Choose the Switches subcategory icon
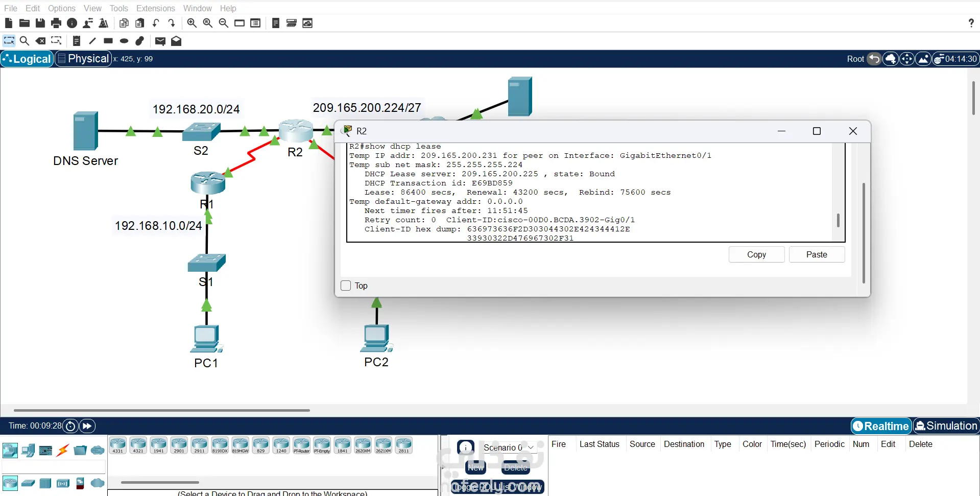Viewport: 980px width, 496px height. [x=28, y=483]
